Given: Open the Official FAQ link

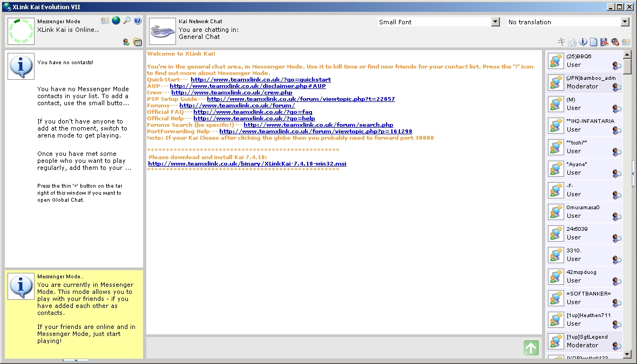Looking at the screenshot, I should click(253, 112).
